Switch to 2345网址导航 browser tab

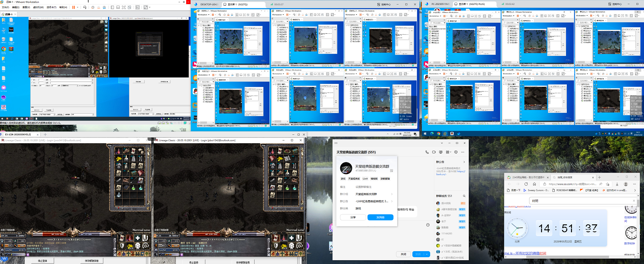528,177
